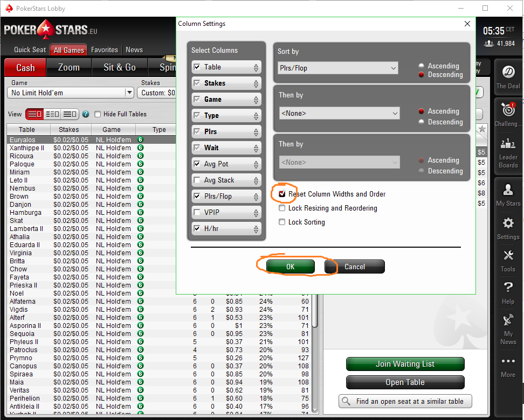Open the Stakes Custom dropdown
524x420 pixels.
(x=156, y=93)
